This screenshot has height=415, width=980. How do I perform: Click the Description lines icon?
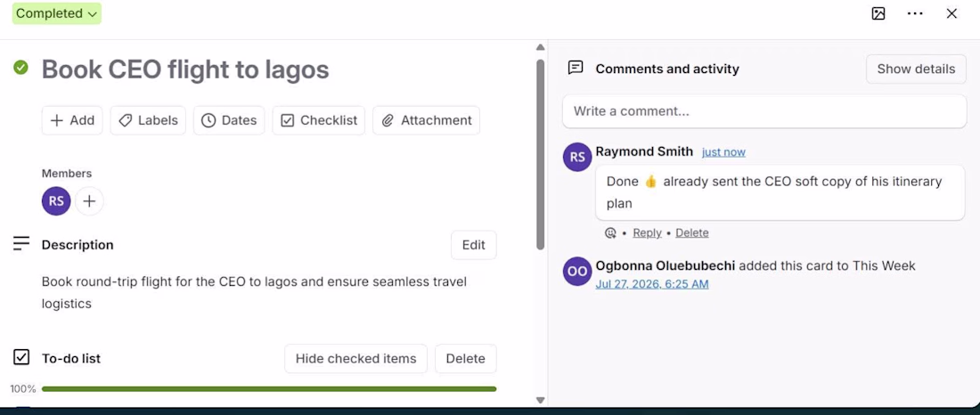pyautogui.click(x=21, y=244)
